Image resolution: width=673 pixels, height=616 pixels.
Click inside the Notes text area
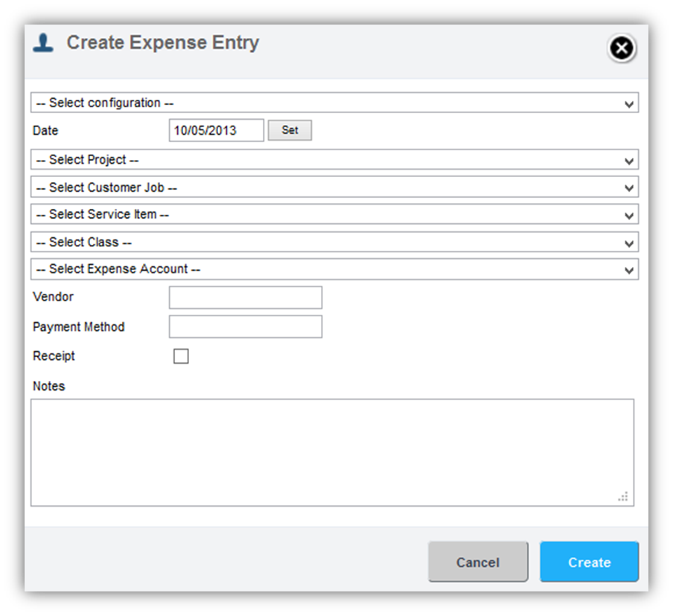[x=332, y=452]
